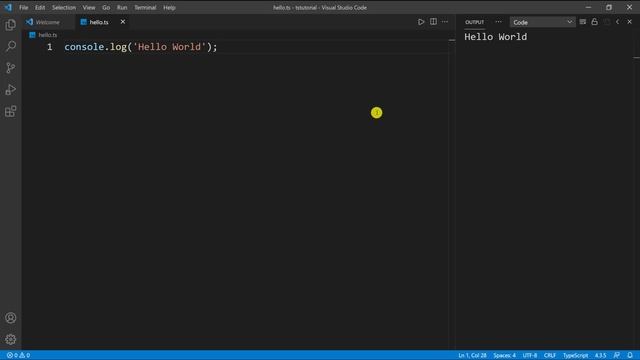Open the Manage gear icon
This screenshot has width=640, height=360.
11,339
